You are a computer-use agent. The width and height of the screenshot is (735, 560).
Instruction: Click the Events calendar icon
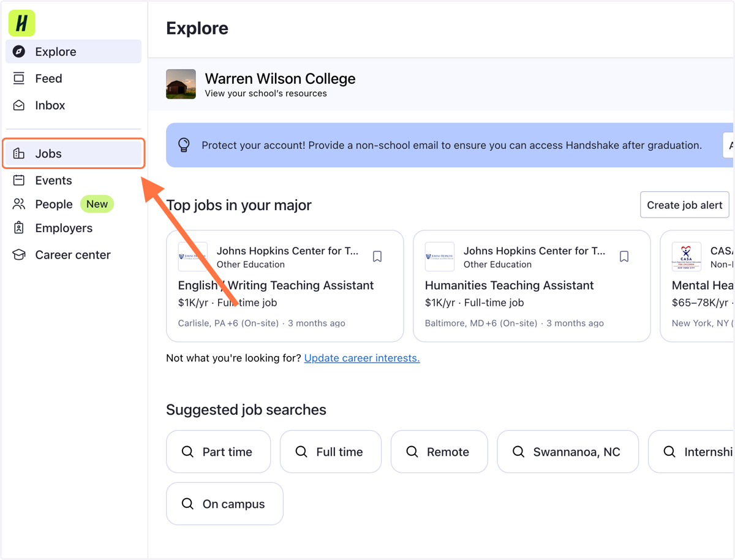pyautogui.click(x=19, y=180)
